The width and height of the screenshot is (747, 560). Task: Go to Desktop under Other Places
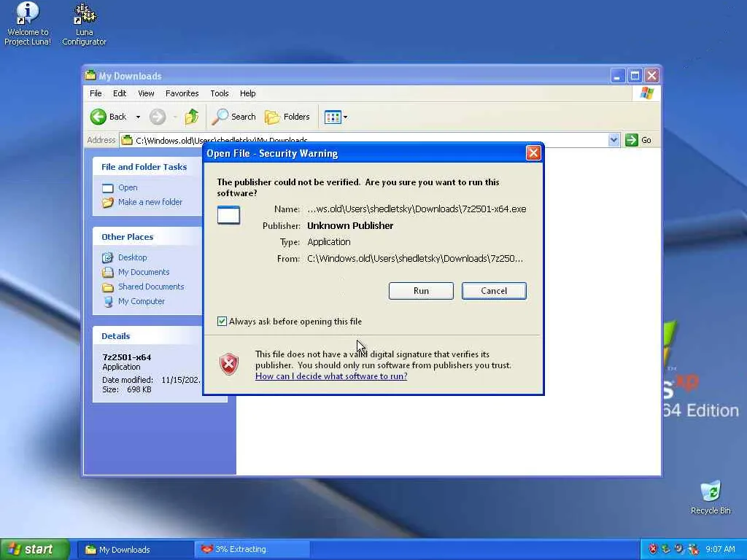[x=133, y=257]
